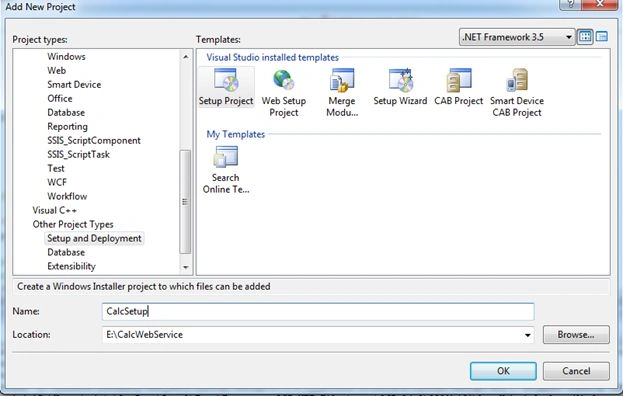Choose the CAB Project template
This screenshot has height=396, width=623.
coord(459,87)
